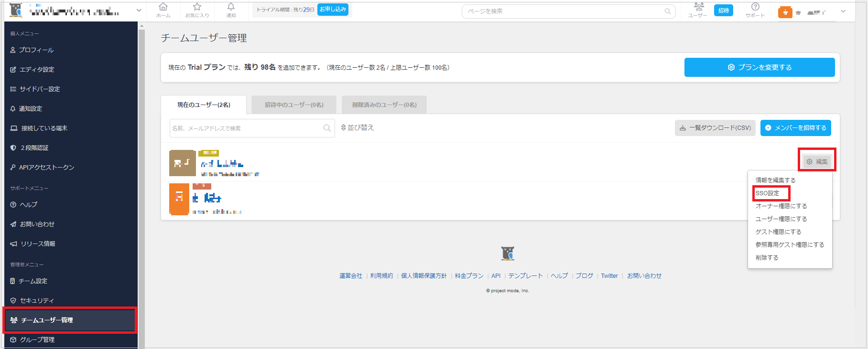Click magnifier icon in member search field
868x349 pixels.
tap(327, 128)
